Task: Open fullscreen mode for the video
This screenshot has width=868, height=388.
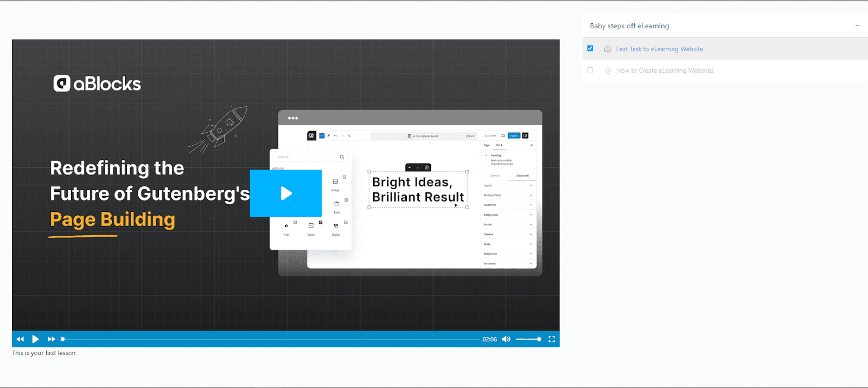Action: click(x=552, y=339)
